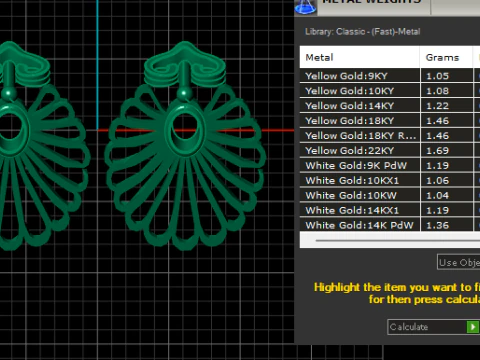The image size is (480, 360).
Task: Select the White Gold:14K PdW row
Action: [390, 225]
